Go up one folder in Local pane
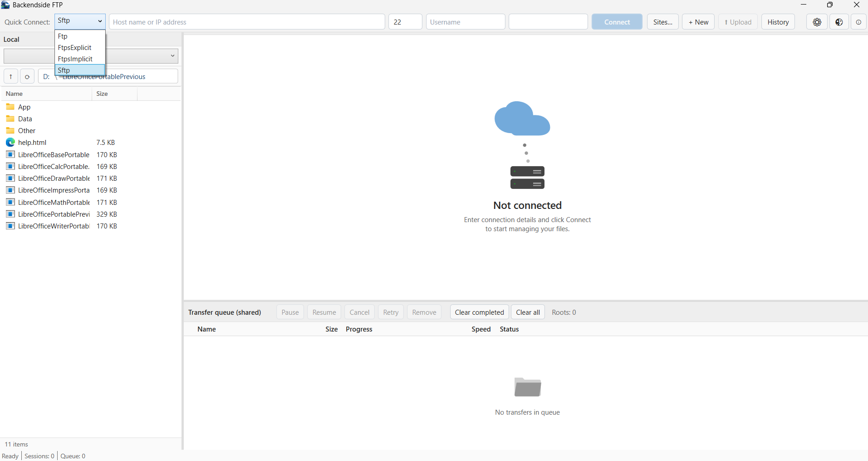Screen dimensions: 868x461 pyautogui.click(x=11, y=76)
